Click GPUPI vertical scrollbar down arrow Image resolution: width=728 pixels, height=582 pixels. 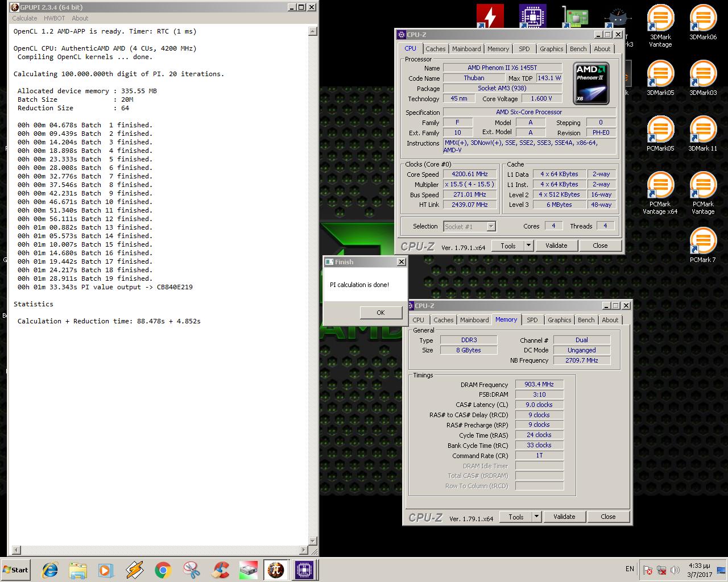[x=313, y=541]
